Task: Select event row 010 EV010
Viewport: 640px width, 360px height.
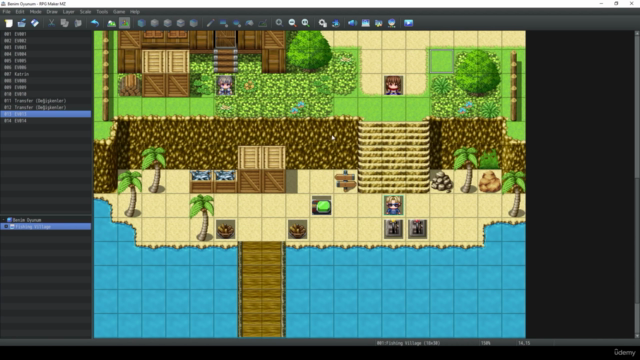Action: pos(46,94)
